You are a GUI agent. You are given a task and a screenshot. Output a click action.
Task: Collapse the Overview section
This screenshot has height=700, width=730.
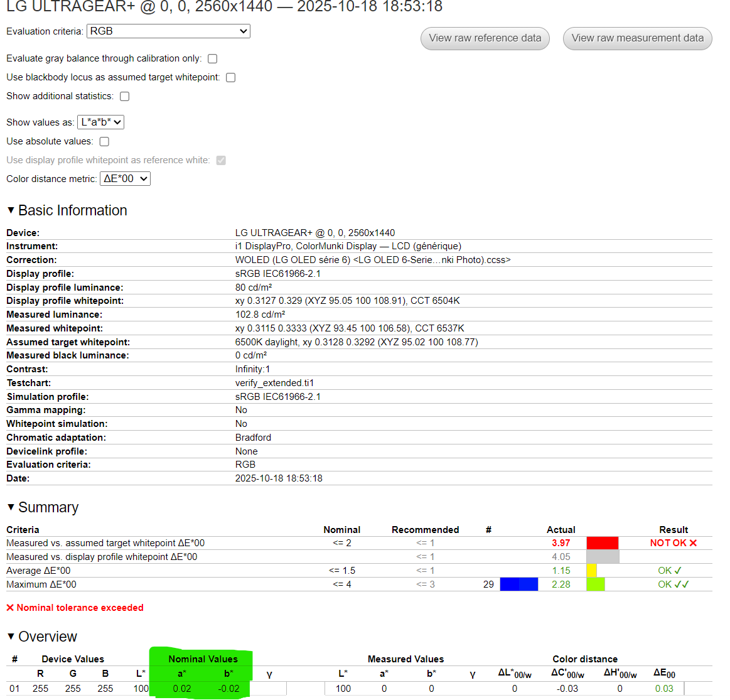tap(11, 637)
